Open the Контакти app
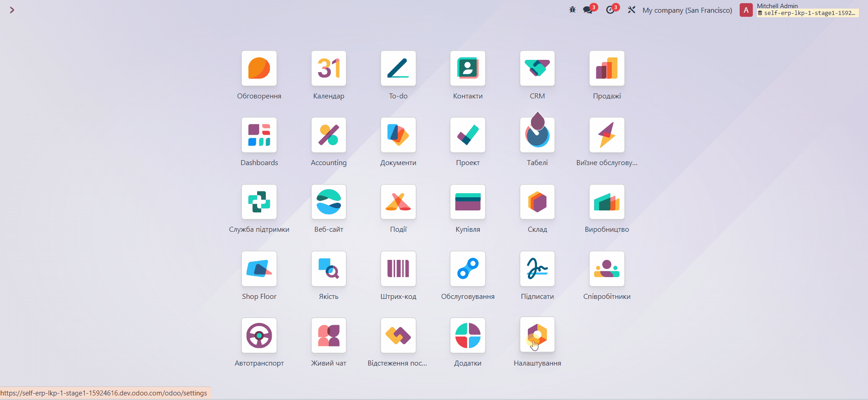 [468, 68]
